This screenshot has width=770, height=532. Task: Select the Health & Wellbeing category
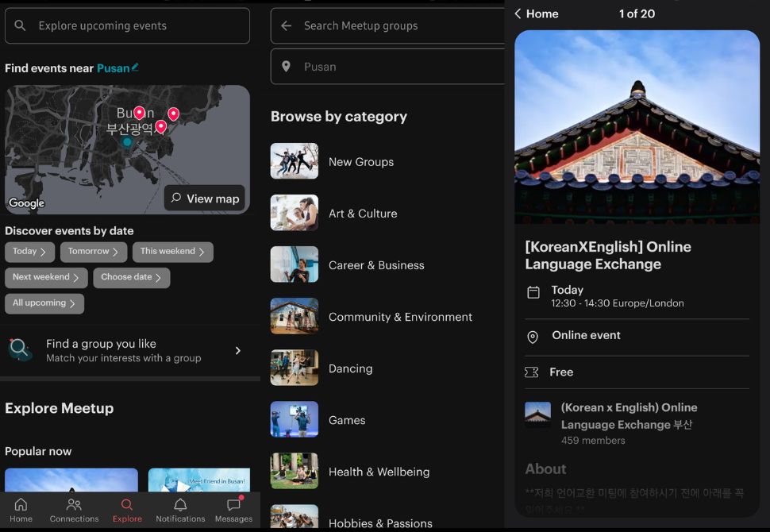(x=386, y=471)
